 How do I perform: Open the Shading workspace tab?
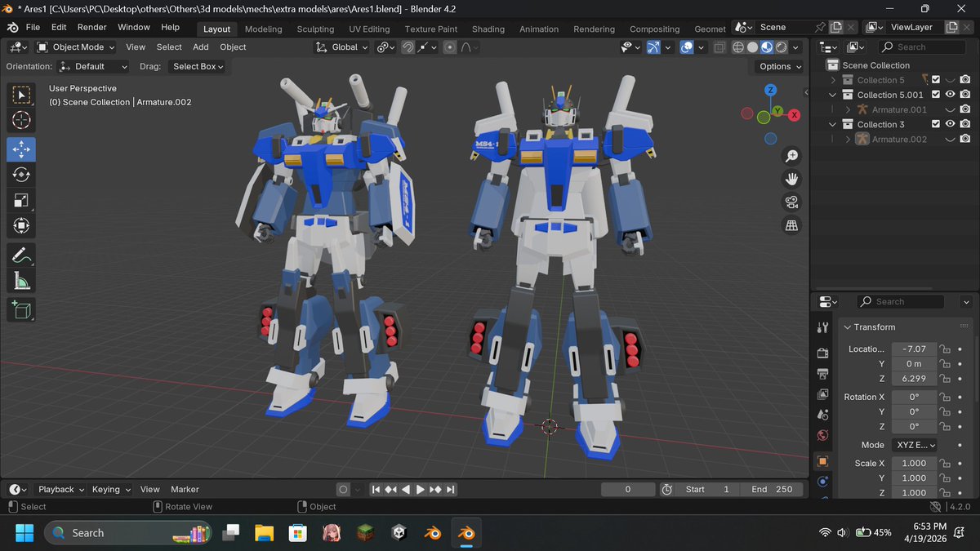pyautogui.click(x=488, y=29)
